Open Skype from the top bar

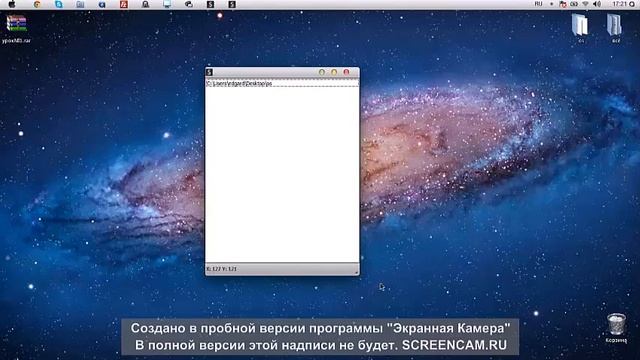click(58, 4)
